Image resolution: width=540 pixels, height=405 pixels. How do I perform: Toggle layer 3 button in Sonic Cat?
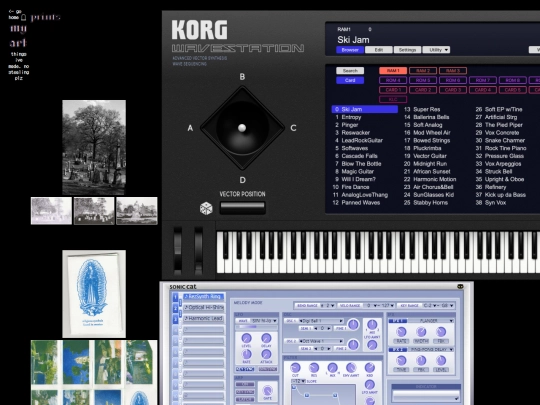pos(175,319)
